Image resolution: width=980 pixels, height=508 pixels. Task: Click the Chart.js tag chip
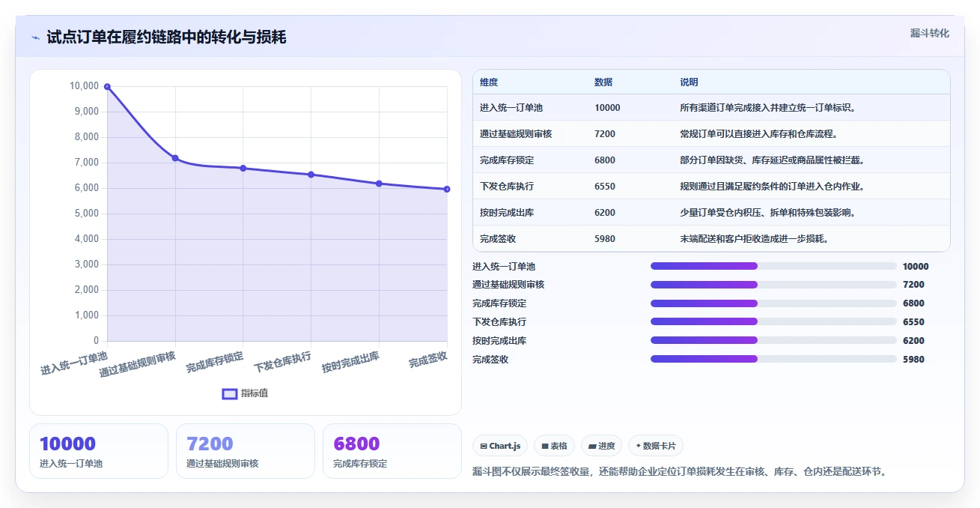[500, 446]
